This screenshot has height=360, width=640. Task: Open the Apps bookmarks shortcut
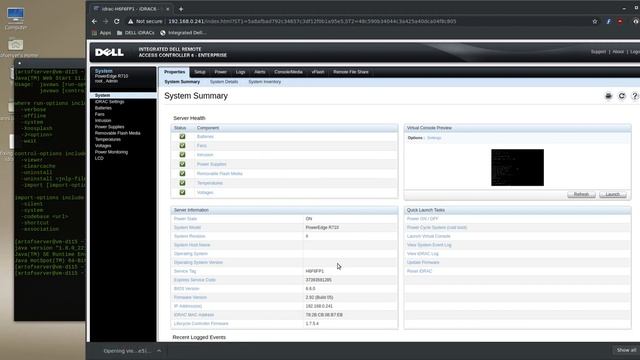101,33
